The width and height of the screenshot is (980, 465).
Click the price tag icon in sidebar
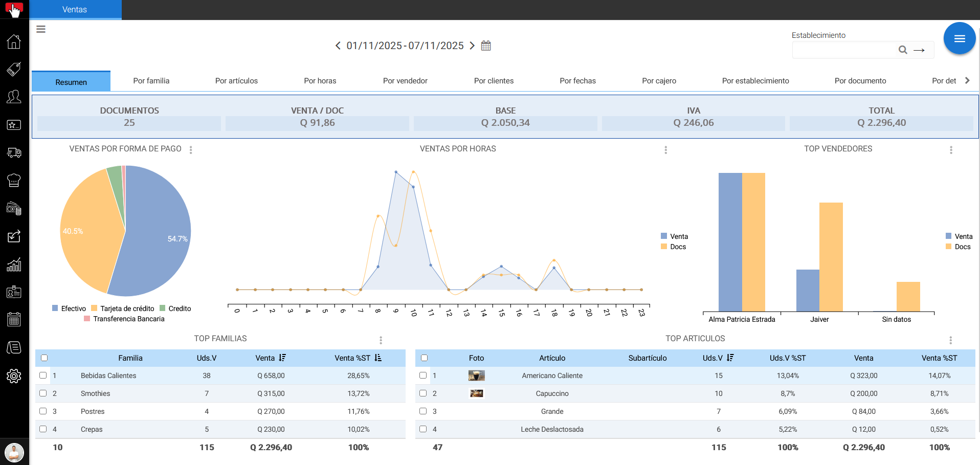[x=14, y=69]
